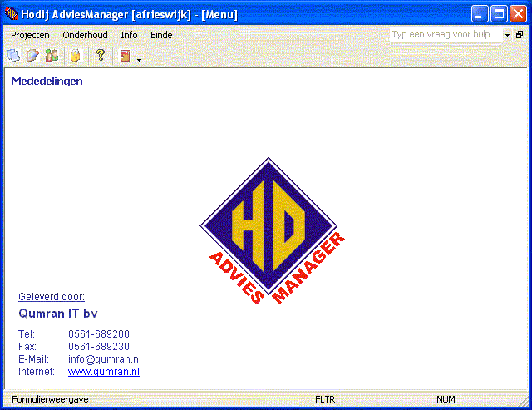Open the www.qumran.nl link

(104, 372)
